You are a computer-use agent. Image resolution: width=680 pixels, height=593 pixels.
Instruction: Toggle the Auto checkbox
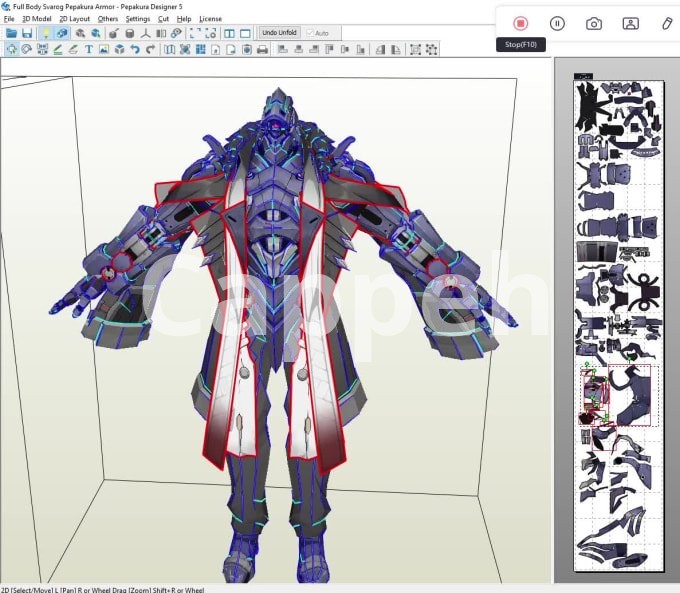[x=308, y=33]
